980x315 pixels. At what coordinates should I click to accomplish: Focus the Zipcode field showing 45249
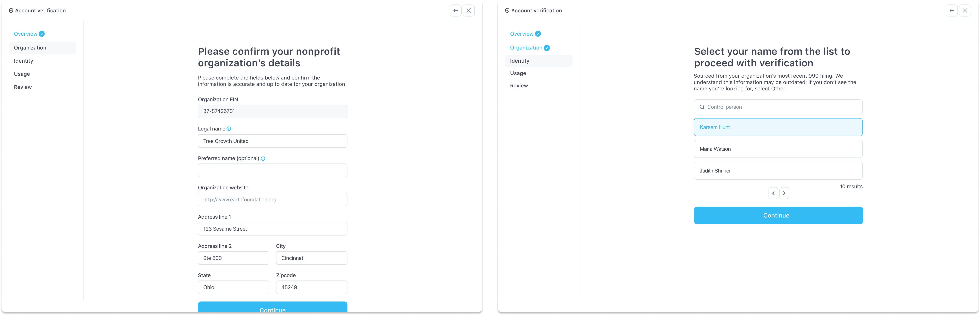point(311,287)
